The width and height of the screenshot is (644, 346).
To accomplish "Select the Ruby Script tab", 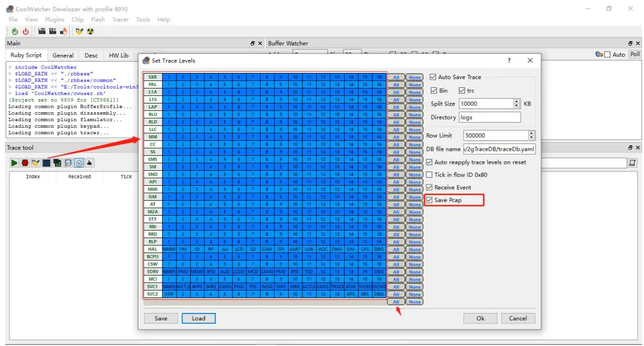I will pyautogui.click(x=26, y=55).
